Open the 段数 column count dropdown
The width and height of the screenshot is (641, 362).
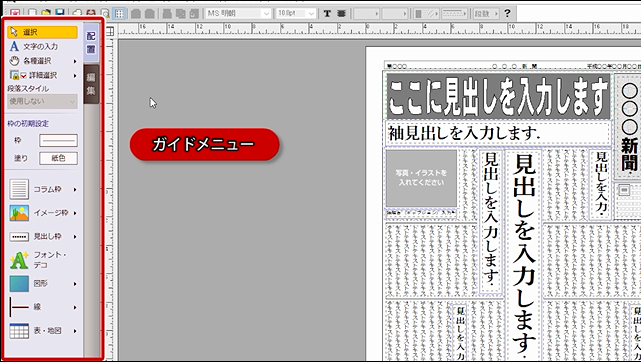486,13
